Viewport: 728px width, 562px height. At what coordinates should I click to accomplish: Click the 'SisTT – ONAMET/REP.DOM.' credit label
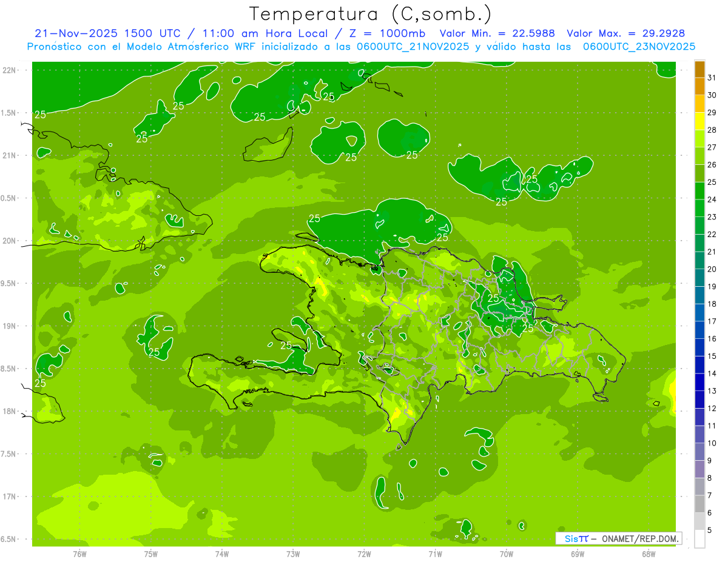click(x=619, y=538)
